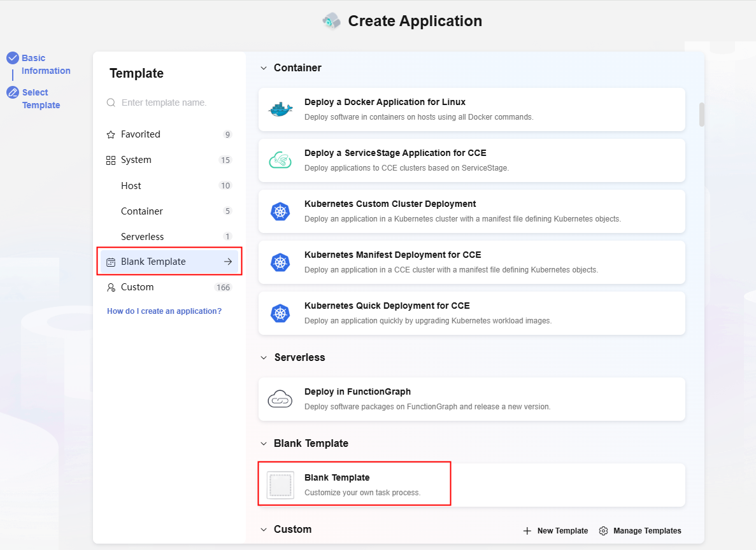The height and width of the screenshot is (550, 756).
Task: Click the New Template button
Action: [x=555, y=531]
